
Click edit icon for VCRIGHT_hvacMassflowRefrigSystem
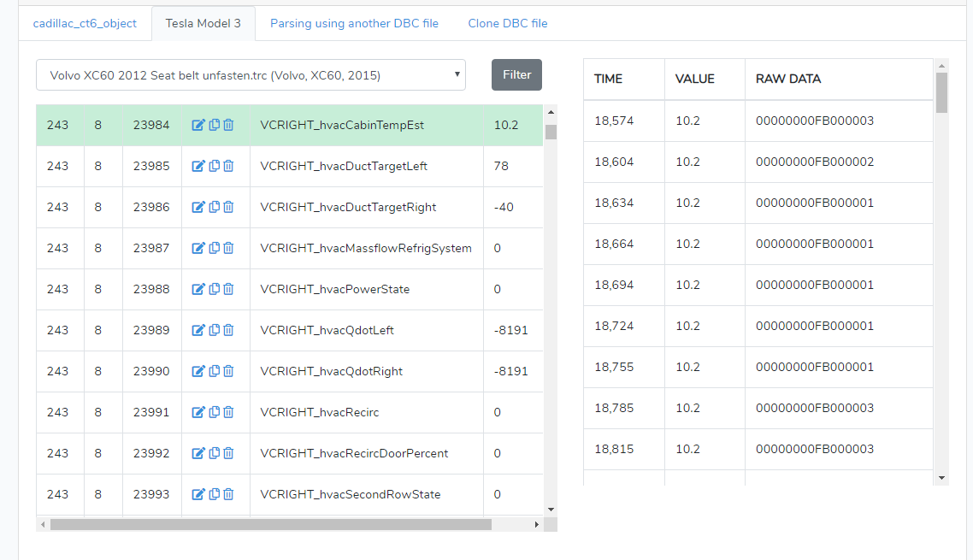coord(198,248)
